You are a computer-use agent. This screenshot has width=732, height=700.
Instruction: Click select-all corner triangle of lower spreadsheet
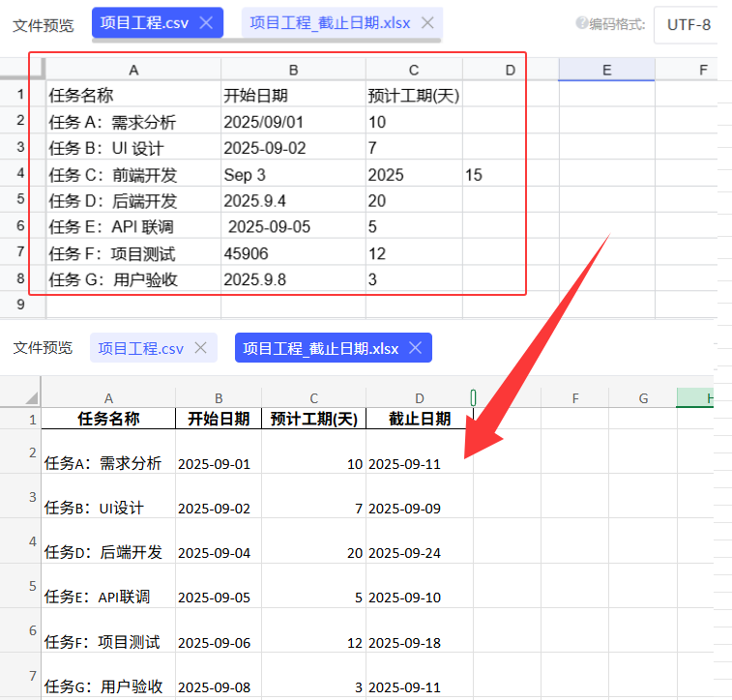31,397
